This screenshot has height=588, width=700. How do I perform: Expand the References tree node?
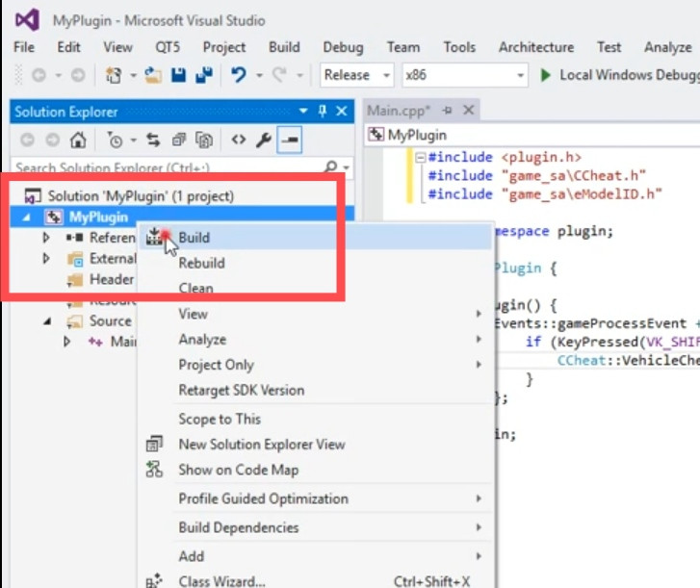click(x=45, y=238)
